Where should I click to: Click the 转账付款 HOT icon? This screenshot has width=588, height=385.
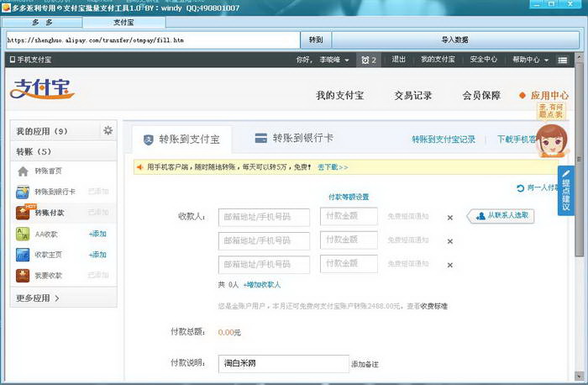click(24, 212)
